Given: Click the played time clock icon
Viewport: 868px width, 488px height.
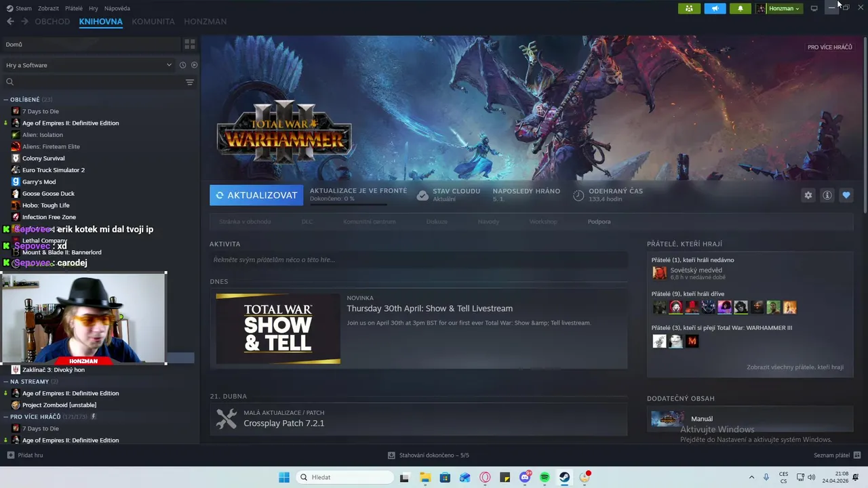Looking at the screenshot, I should pos(578,195).
